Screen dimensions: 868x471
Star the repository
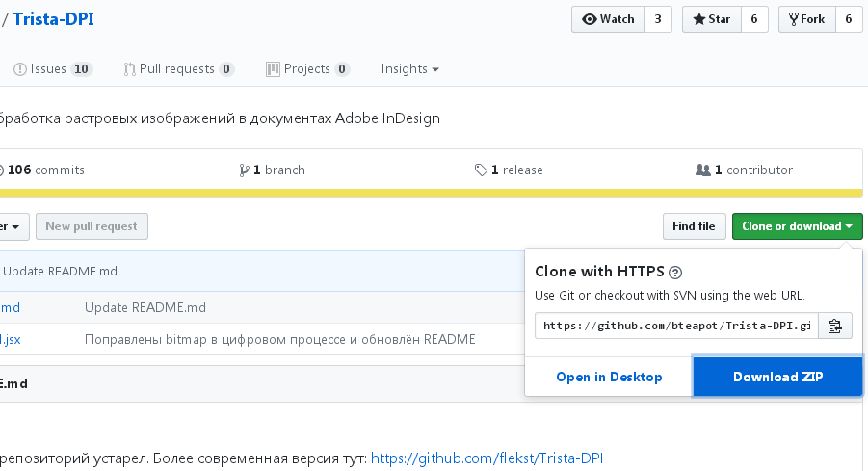click(712, 19)
